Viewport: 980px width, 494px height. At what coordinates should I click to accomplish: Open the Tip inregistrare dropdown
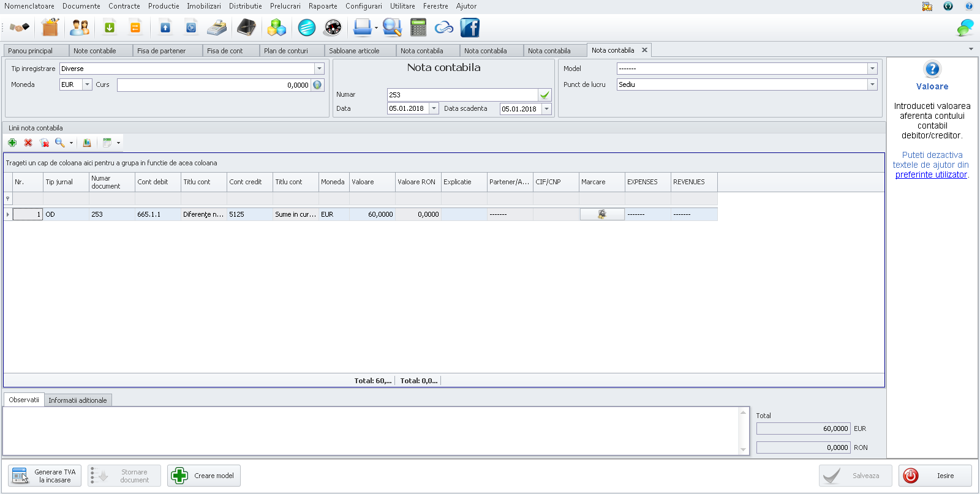(319, 69)
